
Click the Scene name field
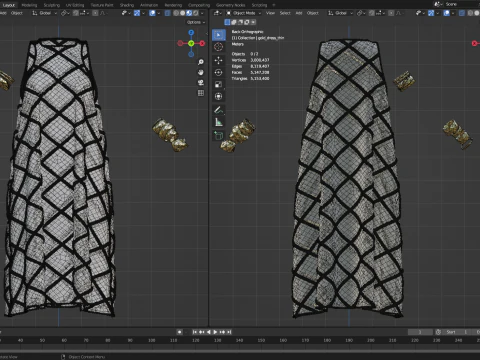462,4
